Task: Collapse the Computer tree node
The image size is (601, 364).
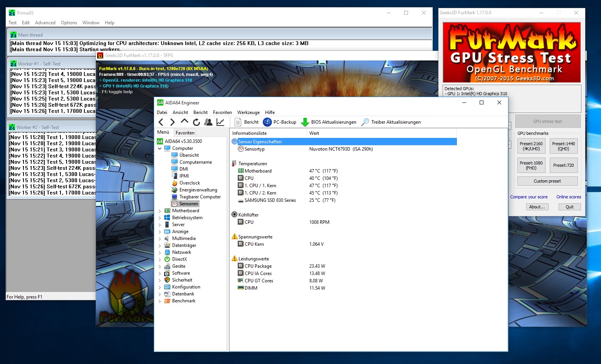Action: click(x=160, y=148)
